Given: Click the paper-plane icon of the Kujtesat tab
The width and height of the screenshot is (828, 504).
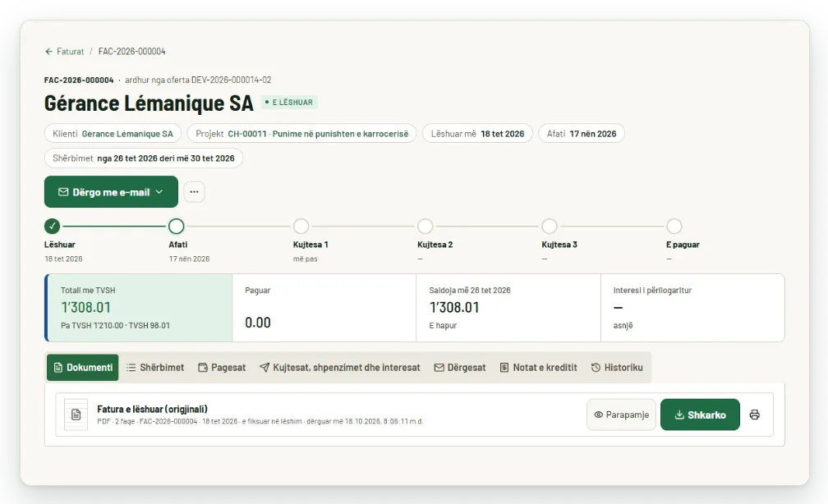Looking at the screenshot, I should (264, 367).
